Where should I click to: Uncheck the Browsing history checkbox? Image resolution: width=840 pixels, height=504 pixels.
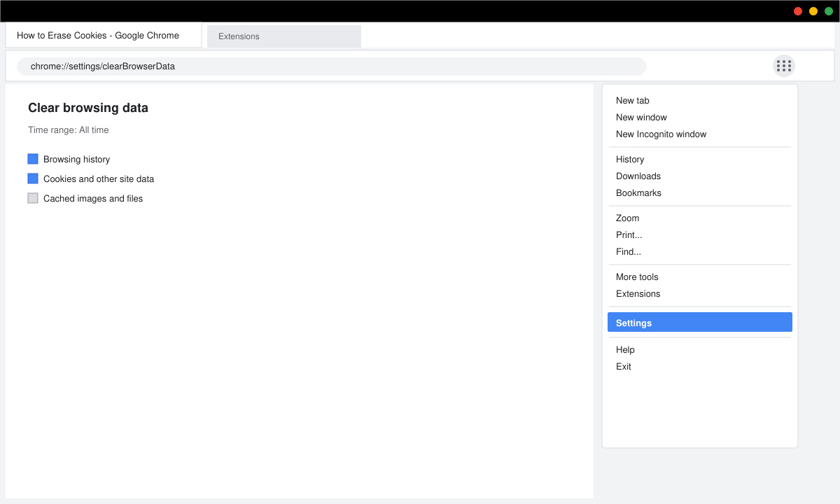pyautogui.click(x=33, y=159)
